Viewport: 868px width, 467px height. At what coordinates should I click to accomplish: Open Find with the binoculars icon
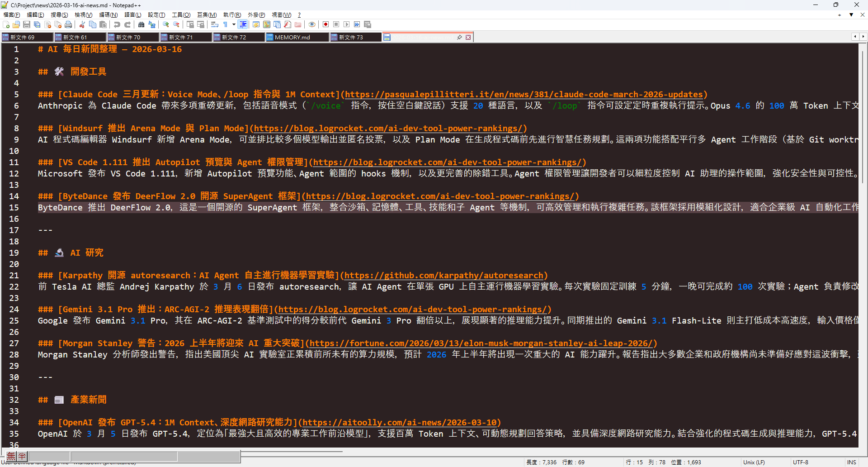click(x=142, y=25)
